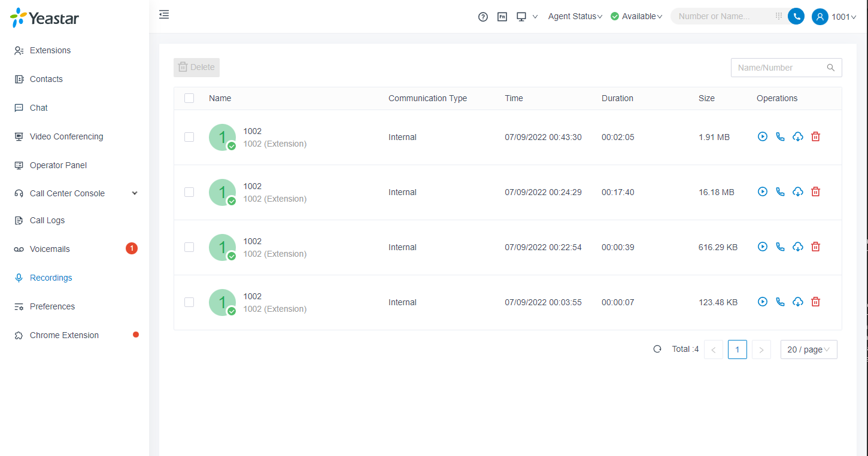Screen dimensions: 868x456
Task: Click the blue dial call button in header
Action: coord(796,17)
